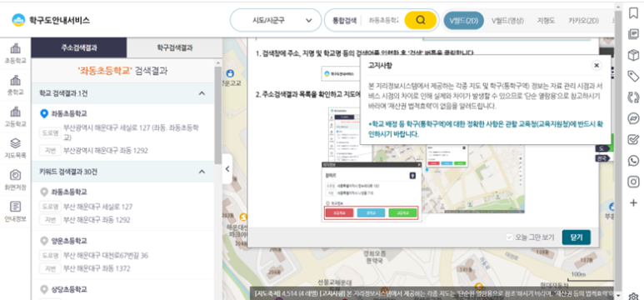Screen dimensions: 644x300
Task: Click the plus icon in browser sidebar
Action: coord(633,202)
